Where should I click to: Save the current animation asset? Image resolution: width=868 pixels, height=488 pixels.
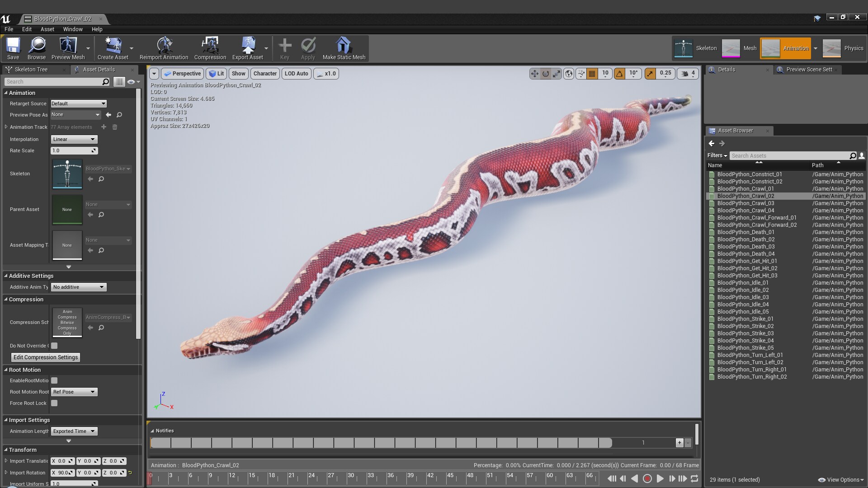(x=13, y=48)
